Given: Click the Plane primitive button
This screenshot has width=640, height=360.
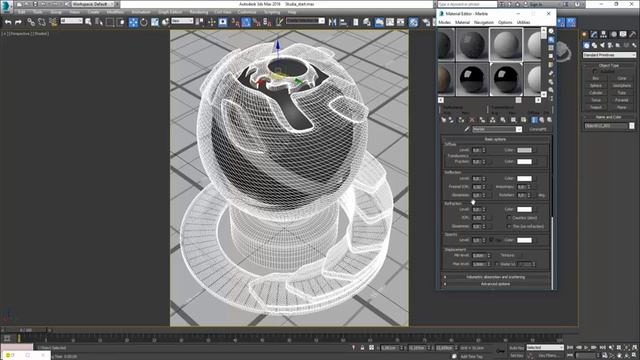Looking at the screenshot, I should (x=622, y=107).
